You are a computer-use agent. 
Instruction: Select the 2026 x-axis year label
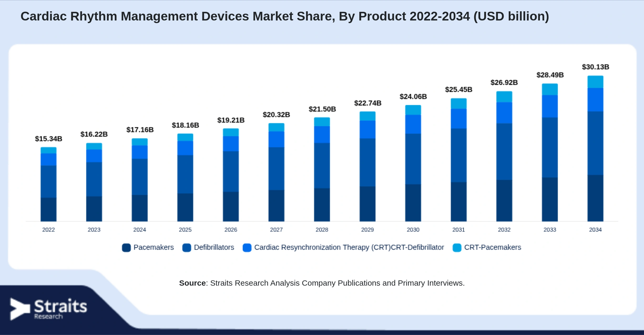point(231,230)
